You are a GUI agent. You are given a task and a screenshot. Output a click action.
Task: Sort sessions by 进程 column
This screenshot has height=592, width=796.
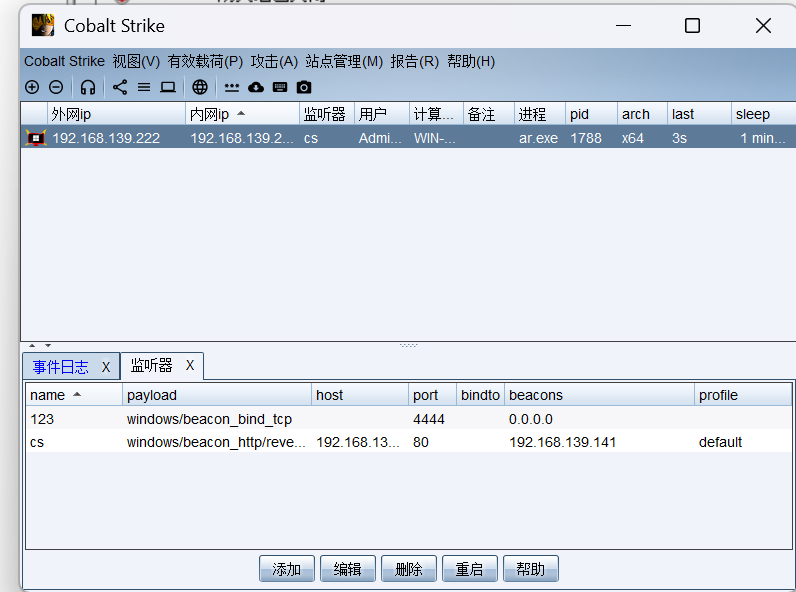coord(540,114)
